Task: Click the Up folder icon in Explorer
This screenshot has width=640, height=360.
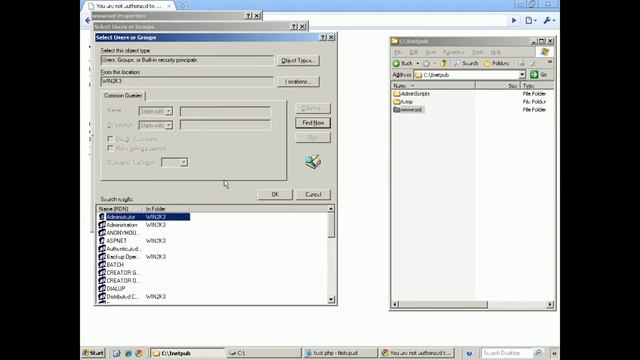Action: pyautogui.click(x=444, y=63)
